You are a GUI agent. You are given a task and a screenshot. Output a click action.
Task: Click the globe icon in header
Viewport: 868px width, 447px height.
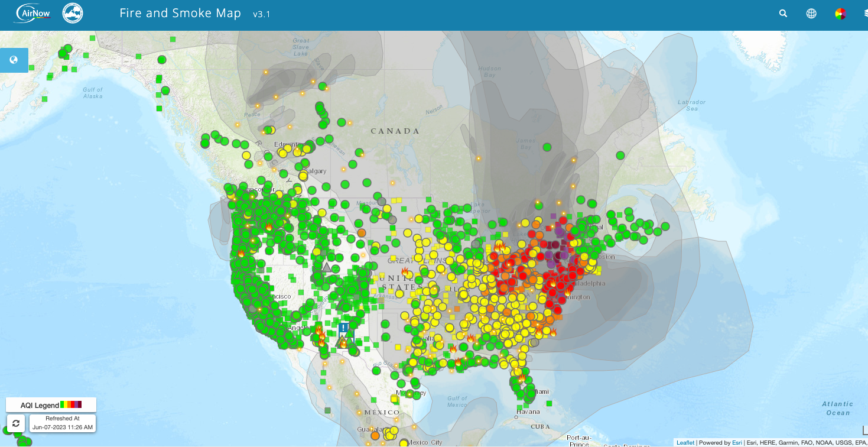coord(811,14)
